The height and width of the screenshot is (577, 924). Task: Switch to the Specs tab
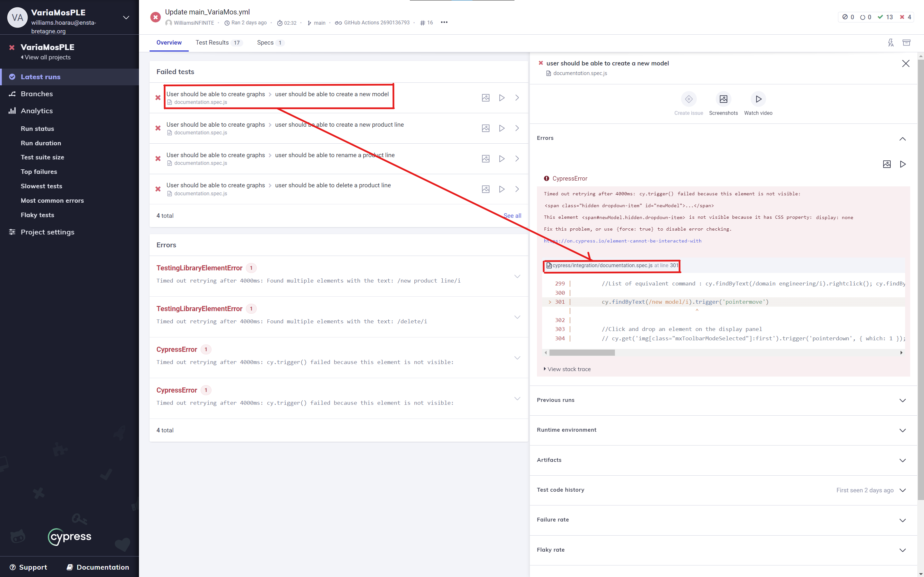(x=270, y=43)
